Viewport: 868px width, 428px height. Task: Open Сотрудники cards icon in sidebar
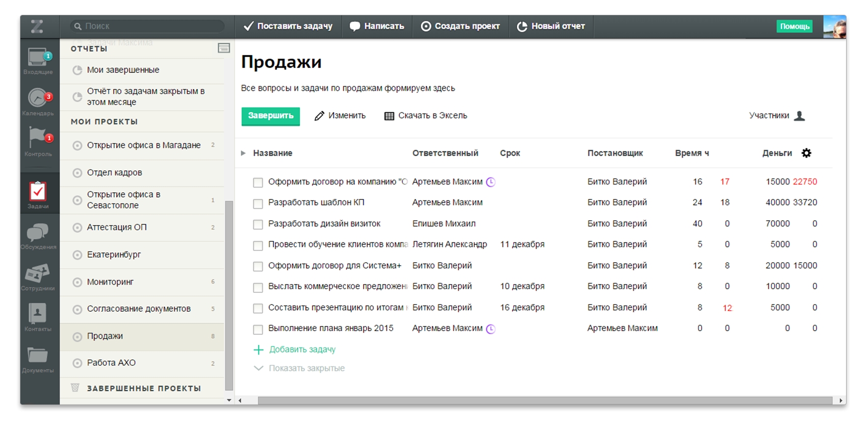coord(37,273)
